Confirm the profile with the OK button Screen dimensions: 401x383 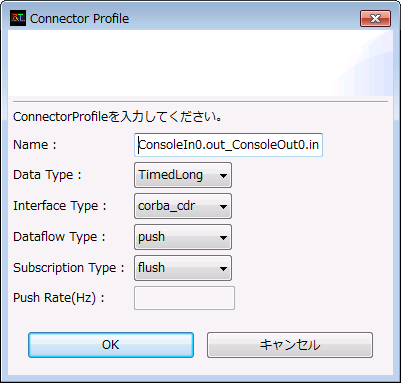(111, 345)
